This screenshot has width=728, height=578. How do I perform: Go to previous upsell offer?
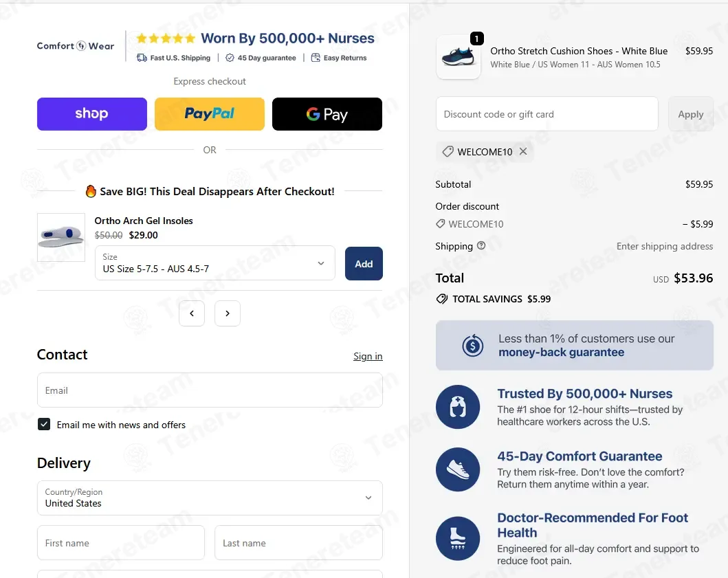(192, 313)
